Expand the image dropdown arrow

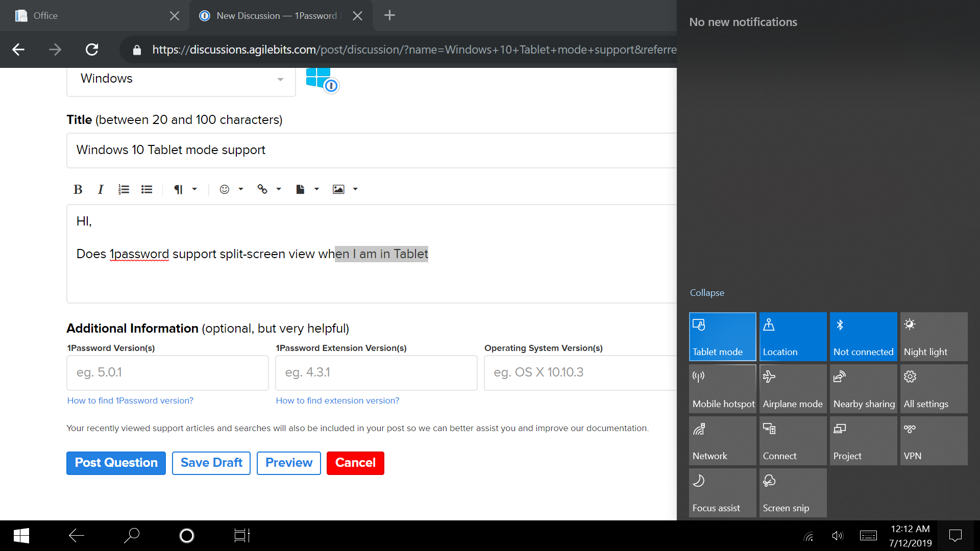point(355,189)
